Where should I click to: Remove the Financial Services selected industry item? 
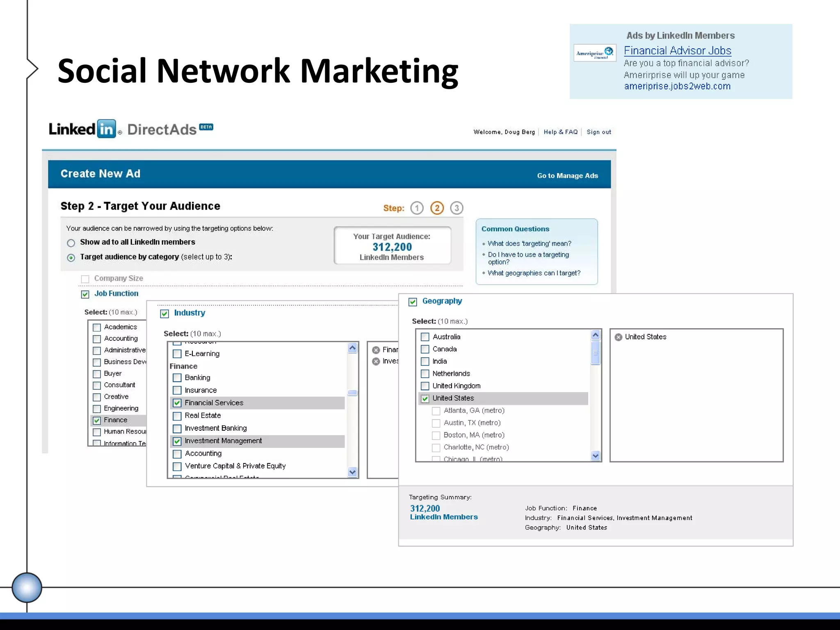(376, 350)
